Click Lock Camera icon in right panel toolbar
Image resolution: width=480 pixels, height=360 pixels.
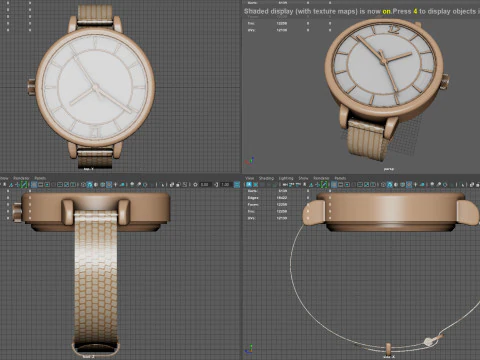click(x=256, y=184)
